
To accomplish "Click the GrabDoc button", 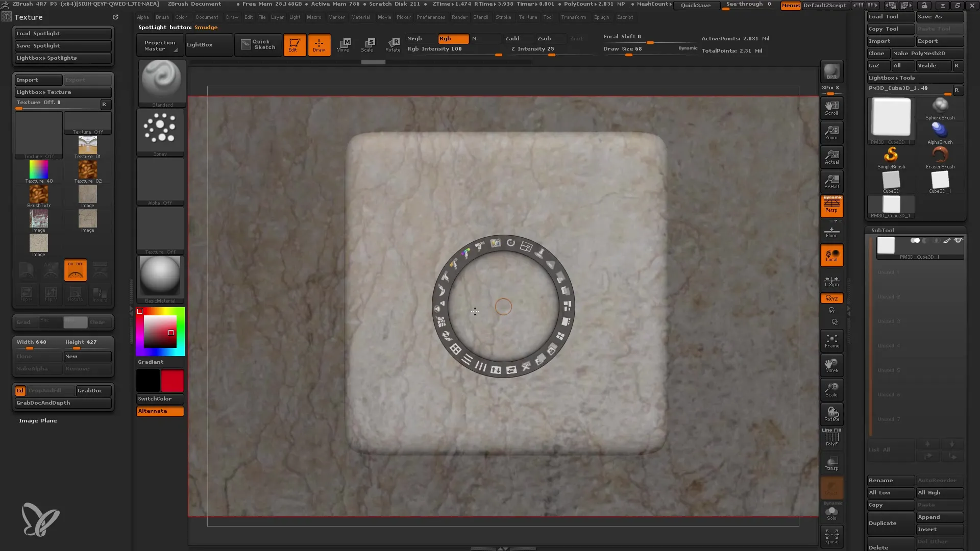I will 90,390.
